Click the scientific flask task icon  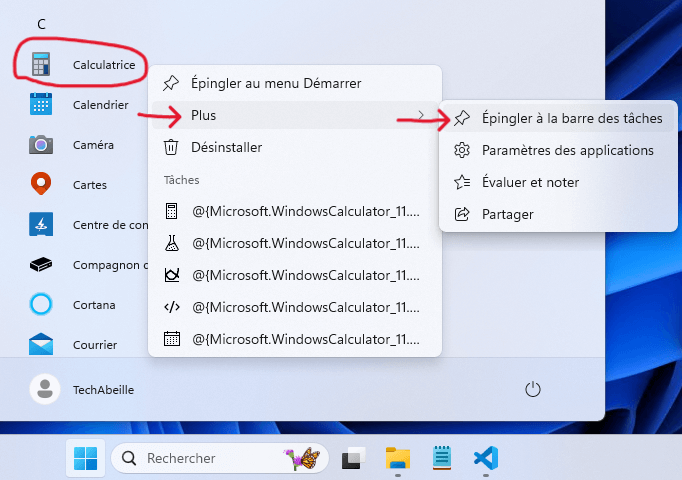point(172,243)
